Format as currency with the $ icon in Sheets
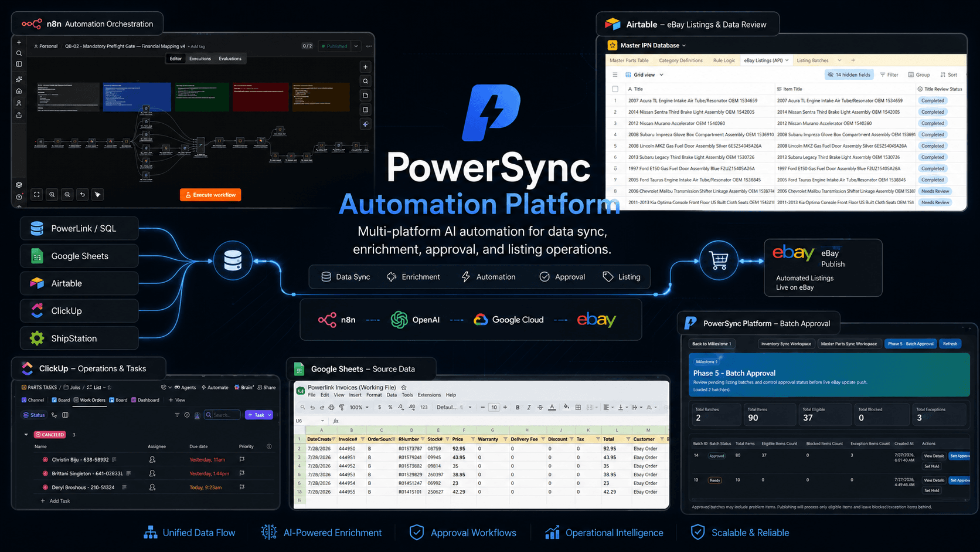Viewport: 980px width, 552px height. pyautogui.click(x=379, y=407)
